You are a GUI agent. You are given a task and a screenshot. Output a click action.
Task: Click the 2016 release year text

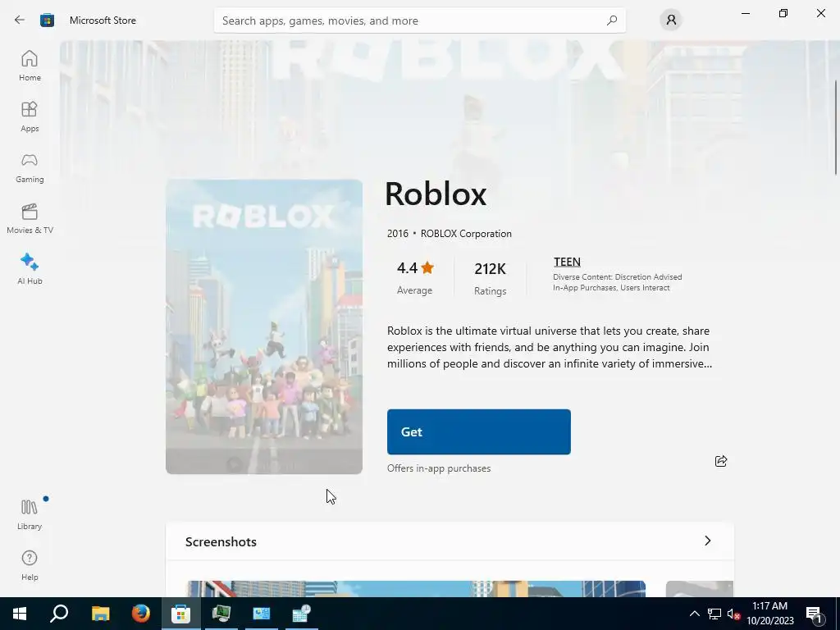(x=398, y=234)
